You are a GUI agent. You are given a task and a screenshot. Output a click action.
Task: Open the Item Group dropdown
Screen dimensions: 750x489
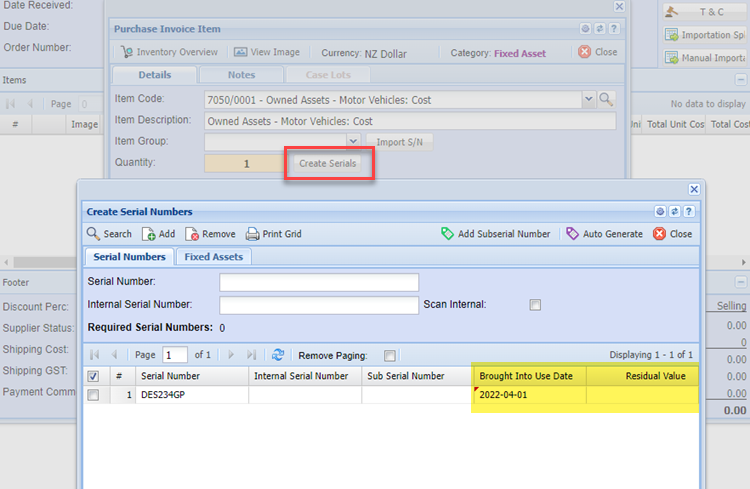tap(353, 142)
